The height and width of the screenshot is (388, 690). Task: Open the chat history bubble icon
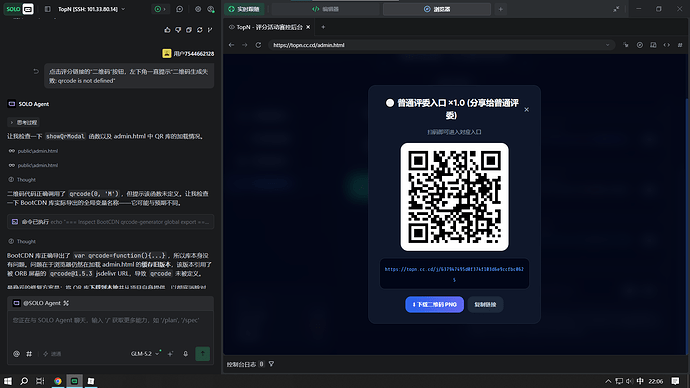coord(180,9)
